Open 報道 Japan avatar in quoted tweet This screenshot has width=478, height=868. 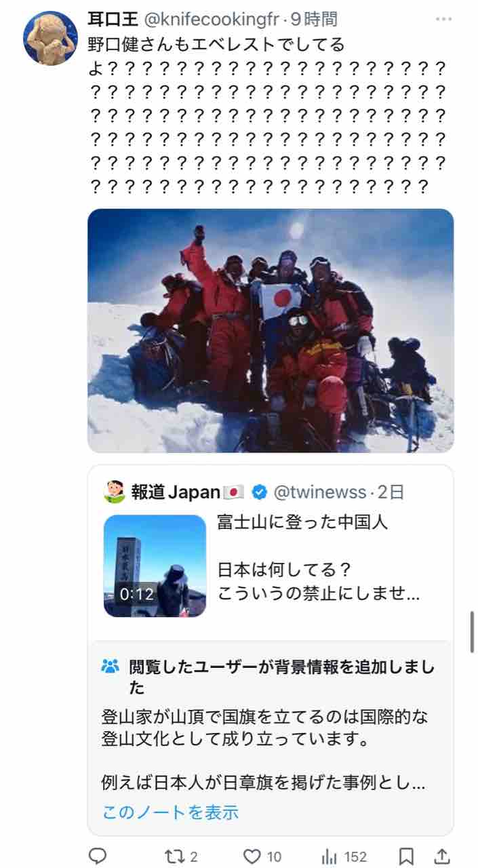(x=115, y=492)
